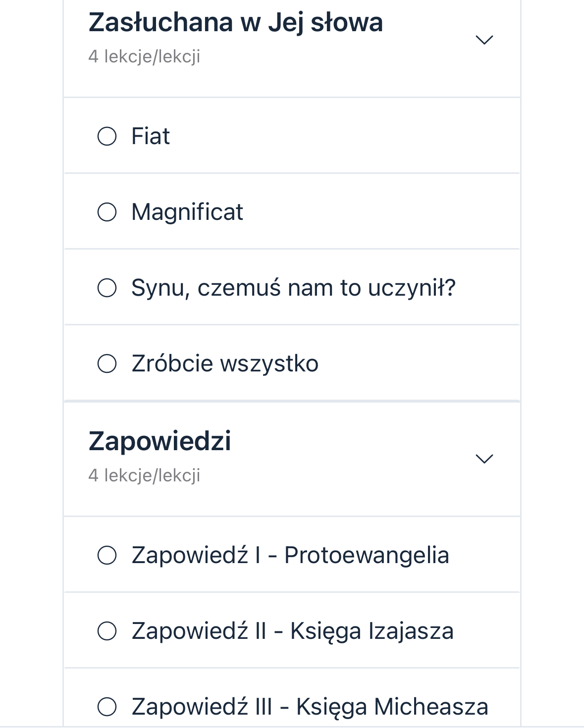584x728 pixels.
Task: Mark the Zapowiedź III Księga Micheasza circle
Action: (107, 707)
